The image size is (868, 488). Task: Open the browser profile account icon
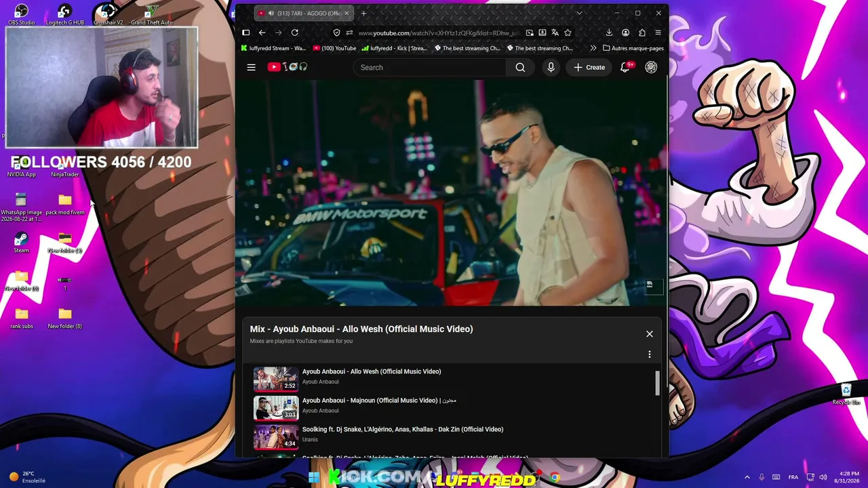[625, 33]
